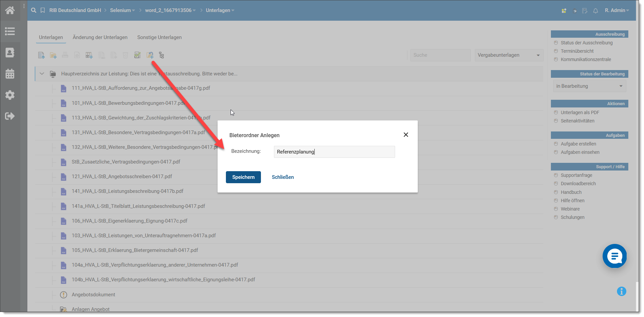Open the Terminübersicht link
Screen dimensions: 644x317
pyautogui.click(x=577, y=51)
